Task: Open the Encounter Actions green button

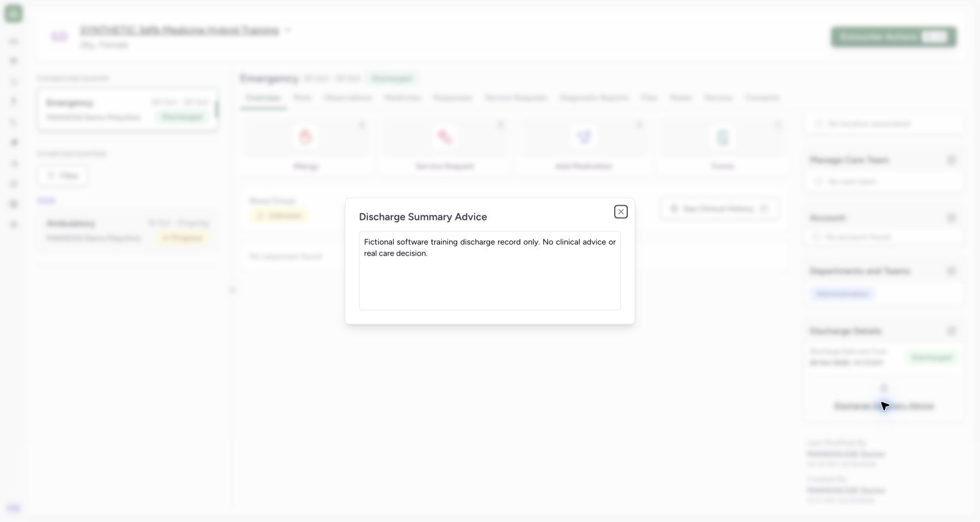Action: (x=894, y=37)
